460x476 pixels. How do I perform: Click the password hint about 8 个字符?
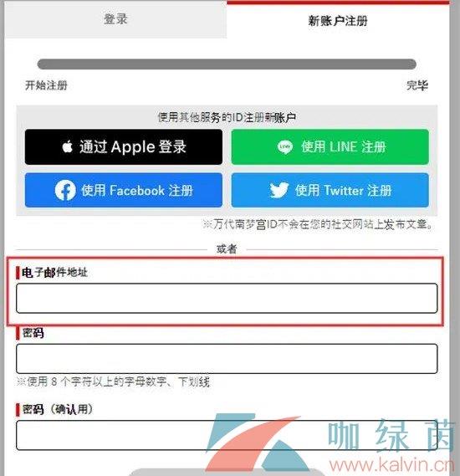pyautogui.click(x=113, y=381)
